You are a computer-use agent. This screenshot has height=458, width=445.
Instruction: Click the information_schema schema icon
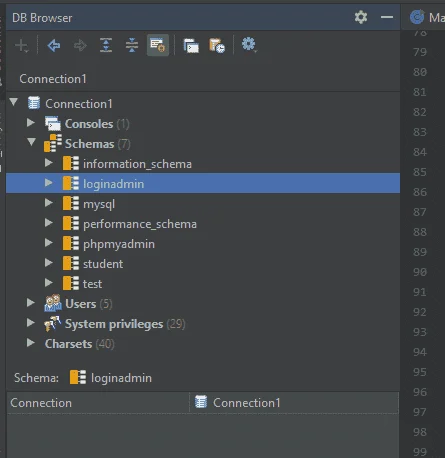(x=71, y=163)
